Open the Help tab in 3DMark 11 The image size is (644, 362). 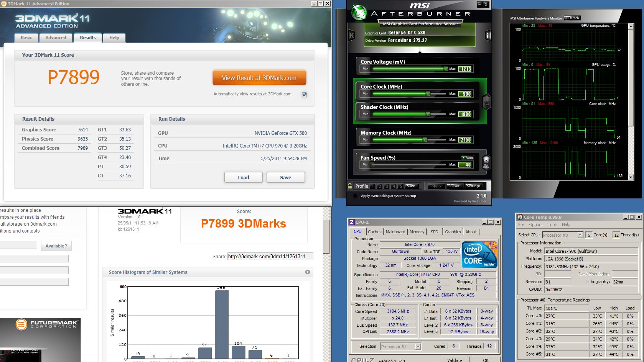pyautogui.click(x=114, y=38)
